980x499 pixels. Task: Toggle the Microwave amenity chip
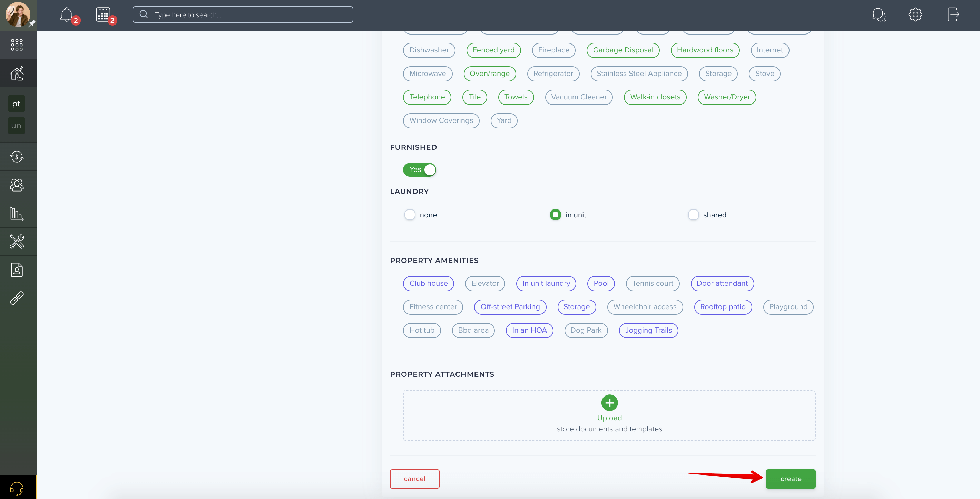coord(428,74)
